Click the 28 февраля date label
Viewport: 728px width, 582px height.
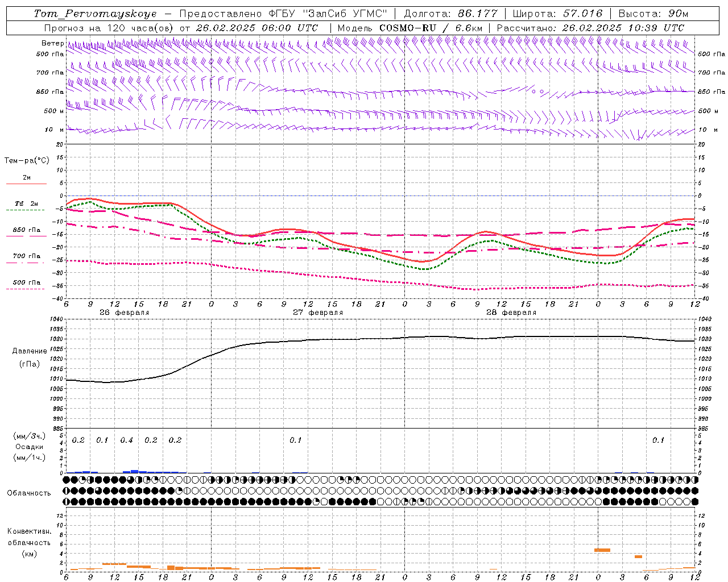(x=511, y=313)
